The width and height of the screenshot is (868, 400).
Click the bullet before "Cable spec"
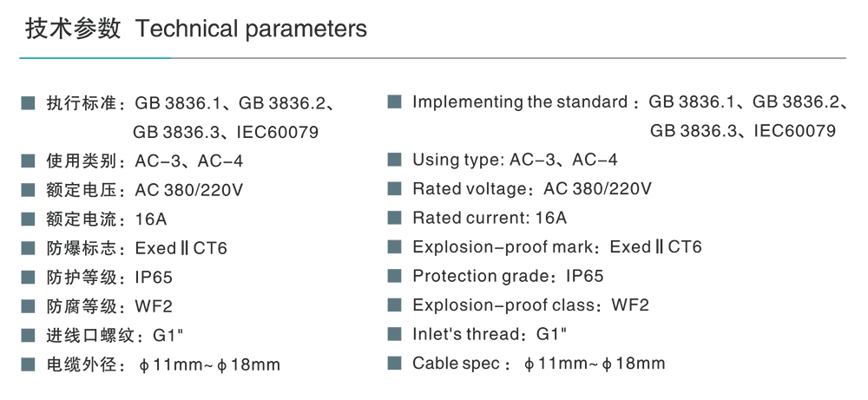[x=395, y=363]
